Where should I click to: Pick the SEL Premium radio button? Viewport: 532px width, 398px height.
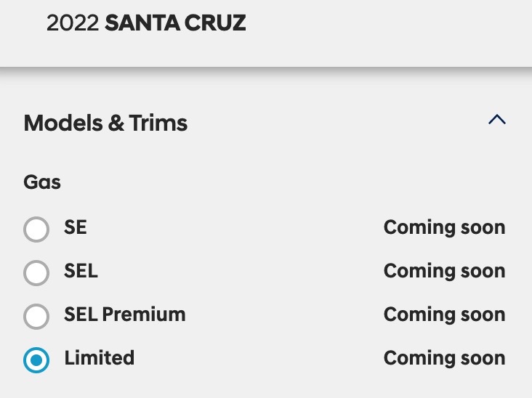point(36,317)
